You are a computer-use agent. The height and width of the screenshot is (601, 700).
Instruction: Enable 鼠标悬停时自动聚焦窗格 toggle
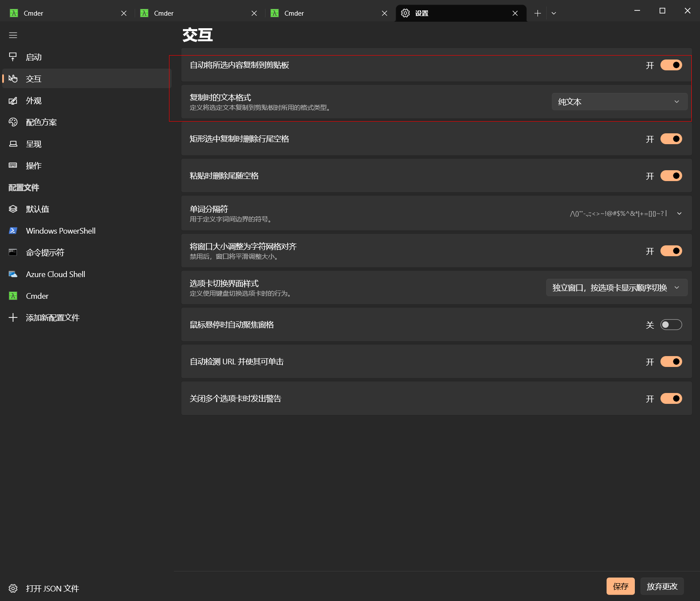coord(671,325)
